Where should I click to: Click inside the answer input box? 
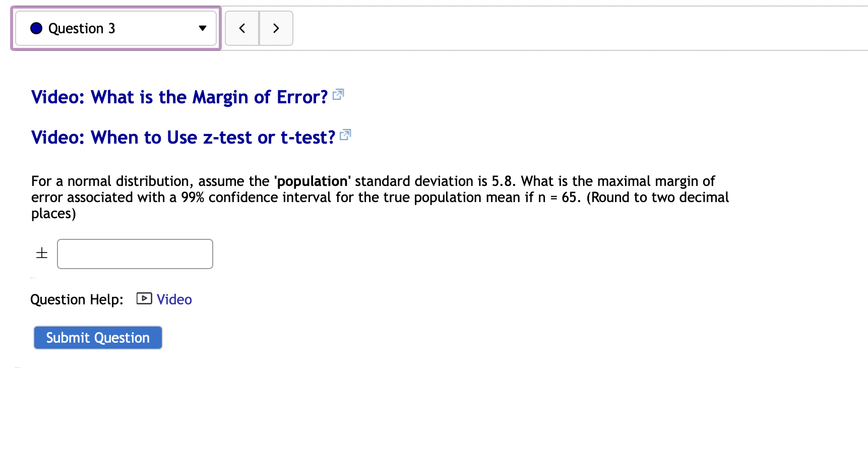tap(135, 253)
